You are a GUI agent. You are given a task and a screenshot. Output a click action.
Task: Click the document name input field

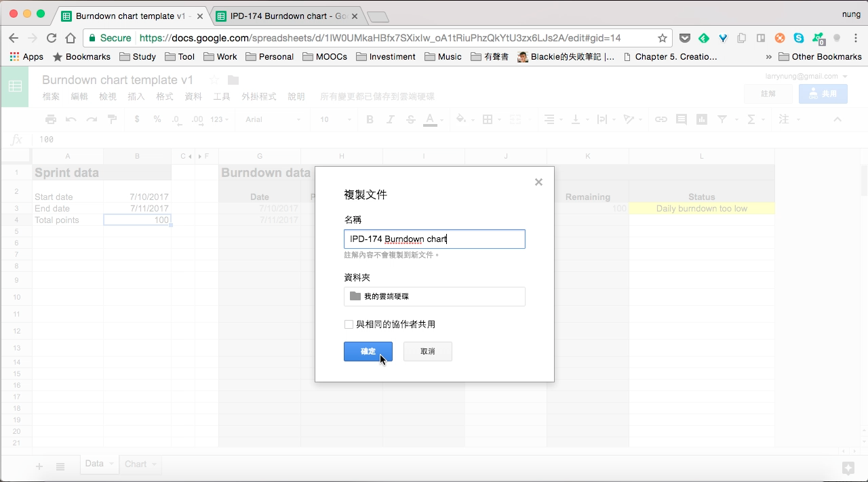coord(435,239)
